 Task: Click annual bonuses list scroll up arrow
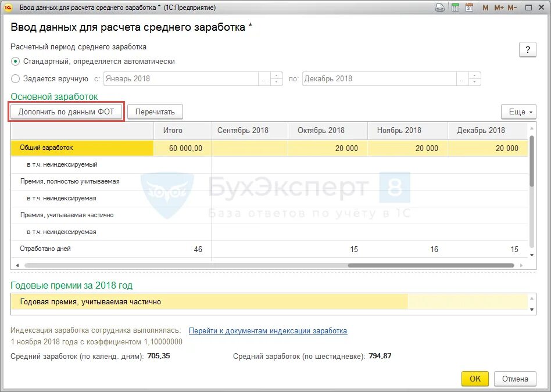[x=532, y=299]
